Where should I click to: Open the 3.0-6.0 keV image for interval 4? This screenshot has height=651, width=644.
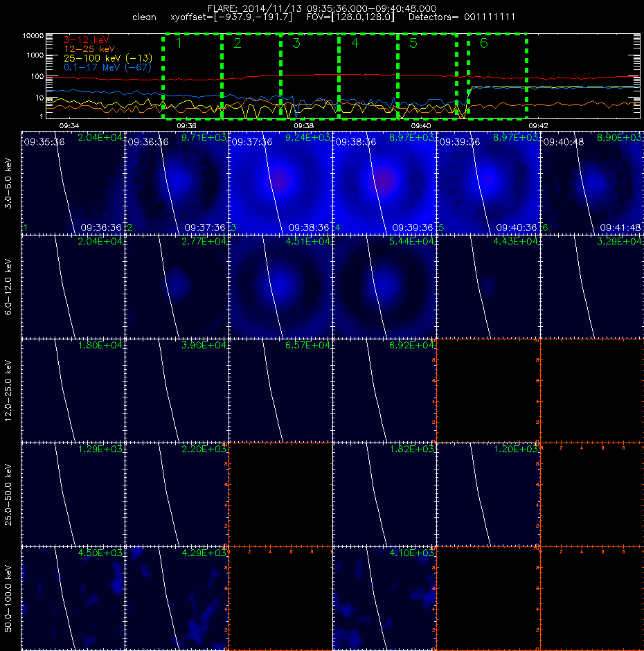384,183
